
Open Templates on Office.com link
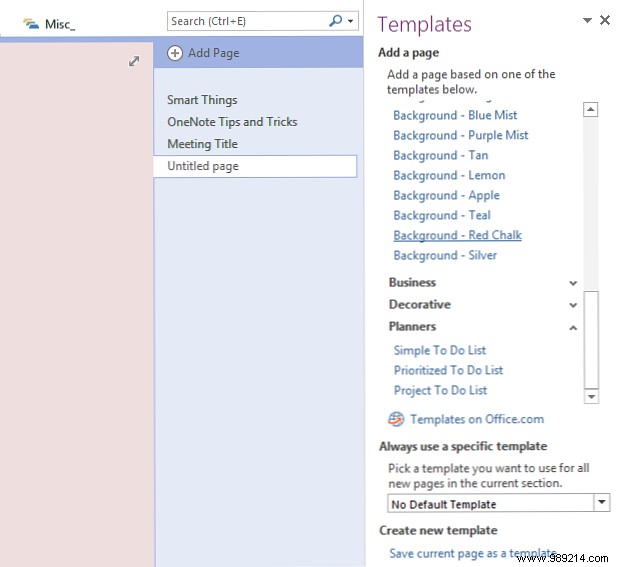pyautogui.click(x=477, y=419)
